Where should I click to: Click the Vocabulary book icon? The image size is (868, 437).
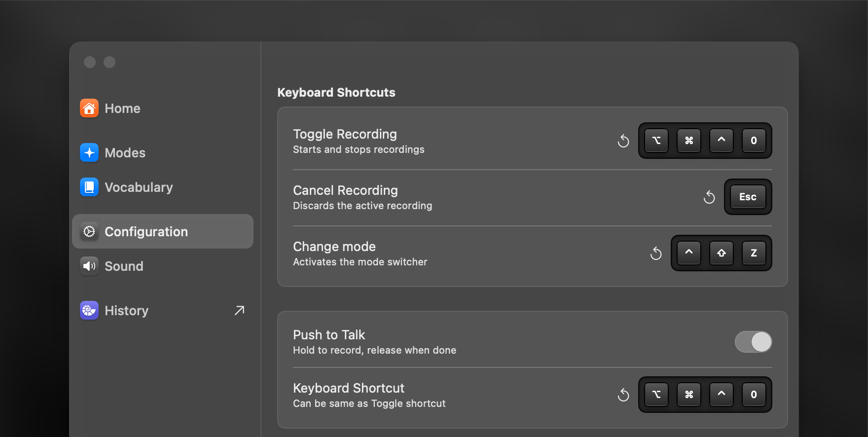pos(89,187)
